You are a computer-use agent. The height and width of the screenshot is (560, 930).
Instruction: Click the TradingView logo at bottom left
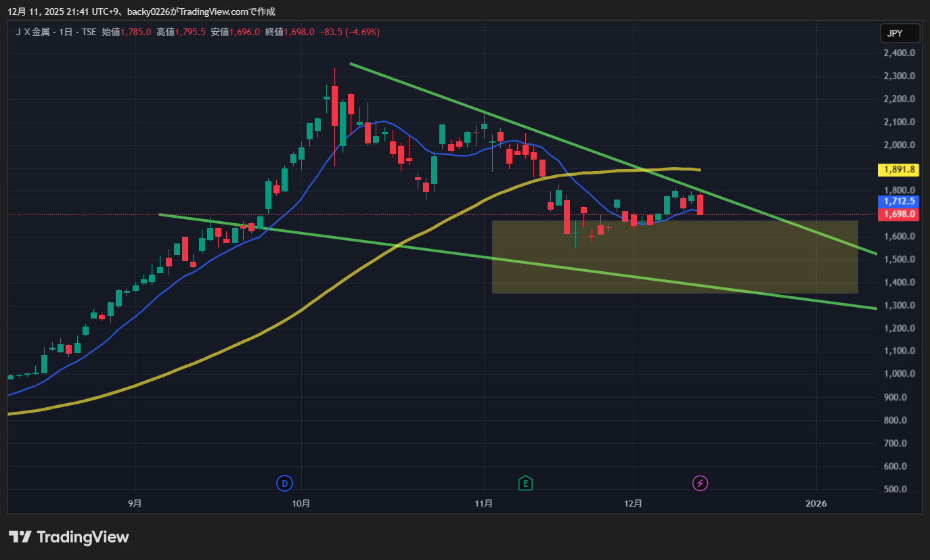(68, 537)
